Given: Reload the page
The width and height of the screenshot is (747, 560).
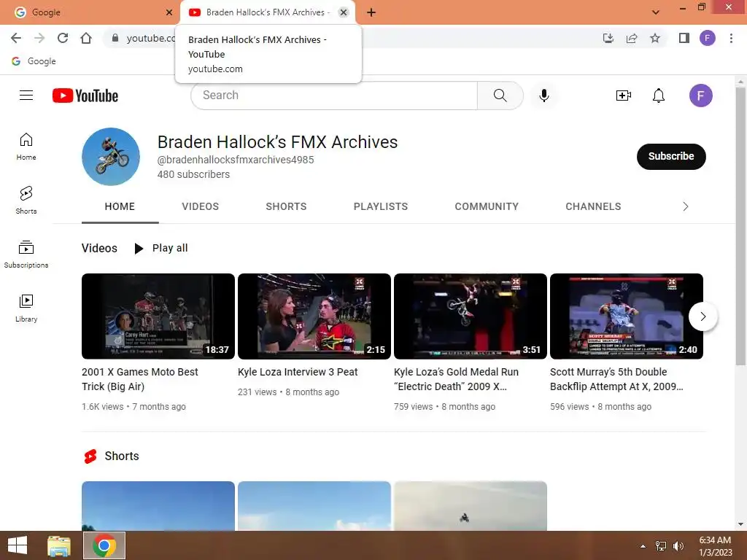Looking at the screenshot, I should (x=63, y=38).
